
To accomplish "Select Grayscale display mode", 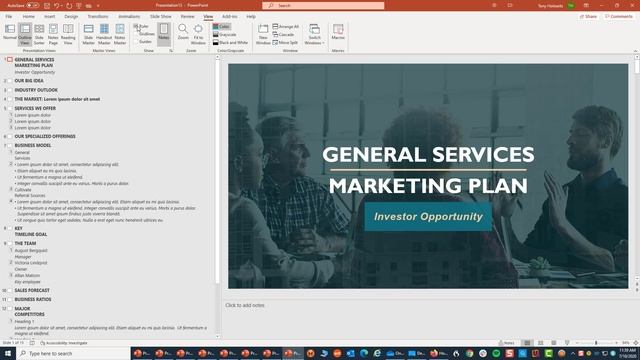I will click(224, 35).
